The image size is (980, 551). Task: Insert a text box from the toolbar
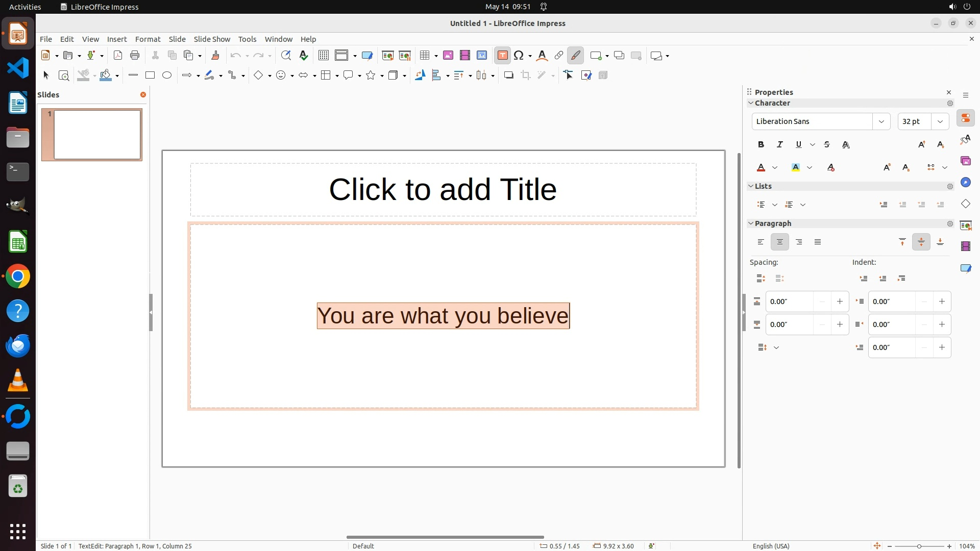tap(502, 56)
